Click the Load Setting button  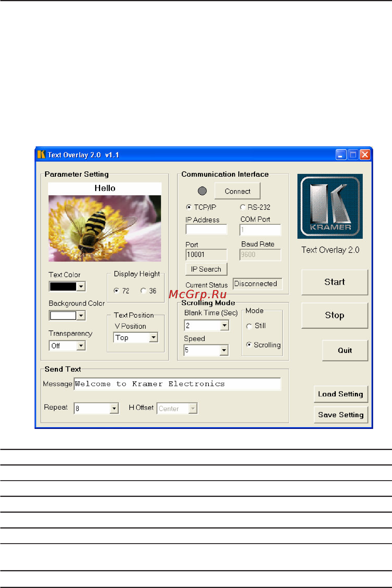click(x=341, y=394)
